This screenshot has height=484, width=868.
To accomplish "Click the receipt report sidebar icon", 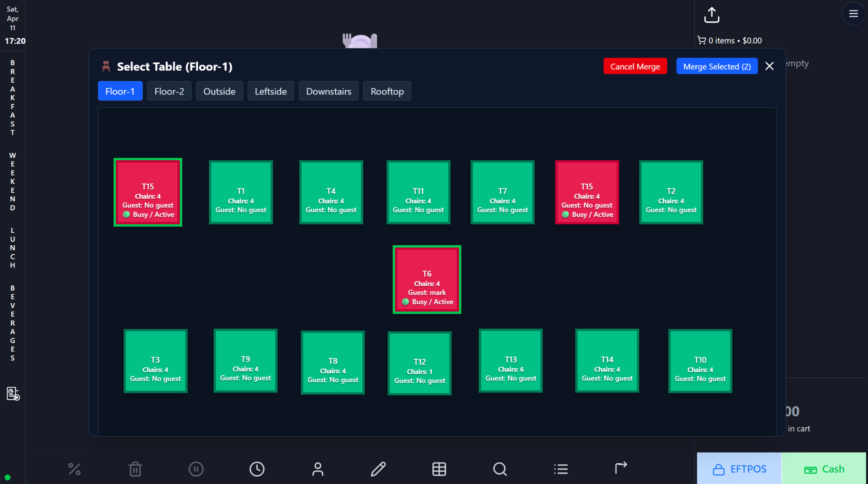I will [13, 393].
